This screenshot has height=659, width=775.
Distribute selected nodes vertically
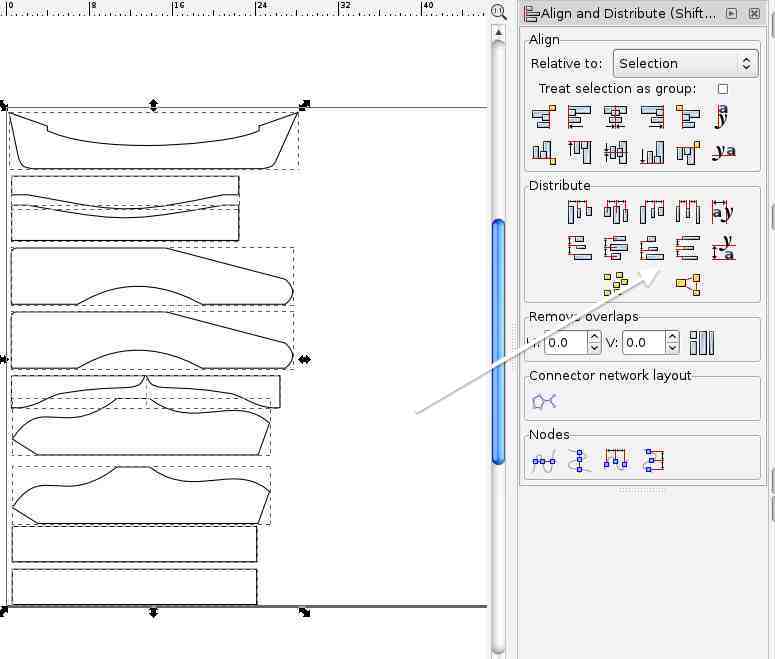click(653, 461)
